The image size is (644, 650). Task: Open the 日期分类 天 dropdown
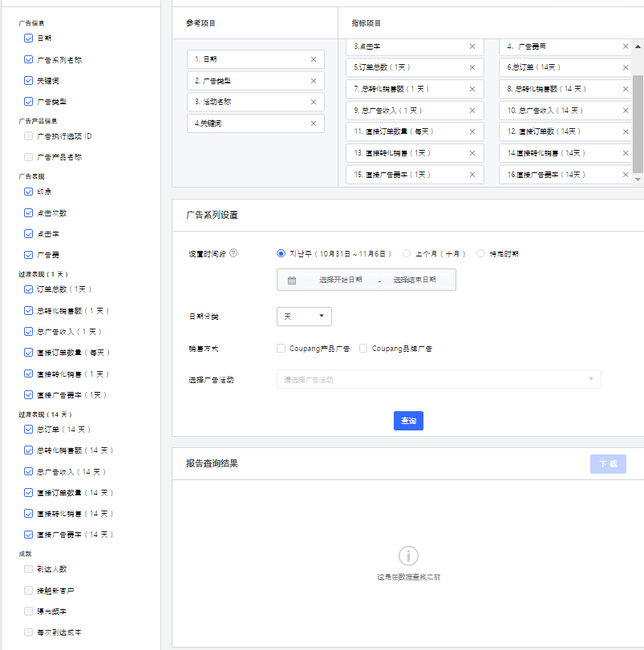[x=304, y=317]
